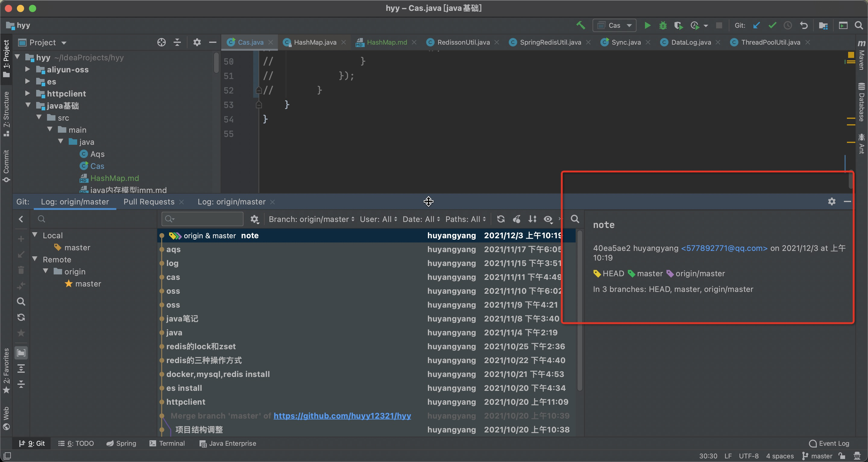
Task: Collapse all branches tree icon
Action: click(21, 384)
